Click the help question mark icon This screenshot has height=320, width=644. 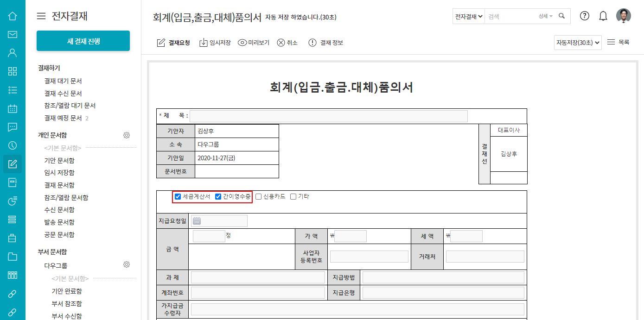[x=585, y=16]
